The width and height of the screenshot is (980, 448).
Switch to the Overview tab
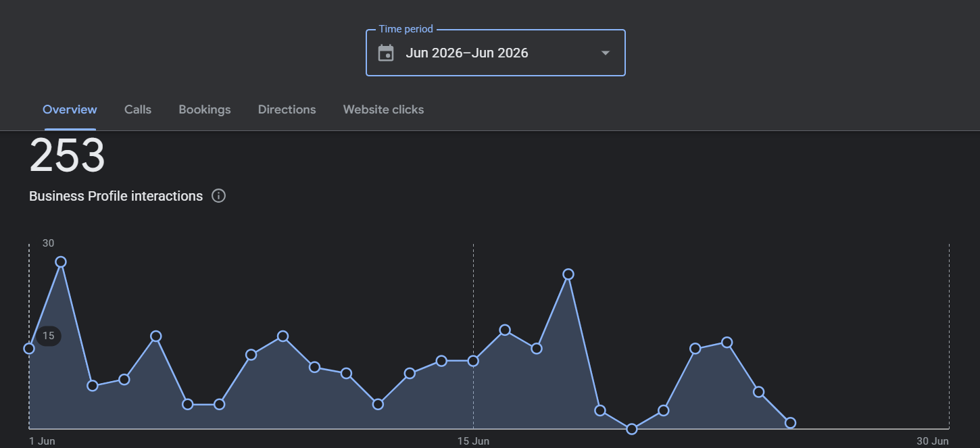(70, 109)
